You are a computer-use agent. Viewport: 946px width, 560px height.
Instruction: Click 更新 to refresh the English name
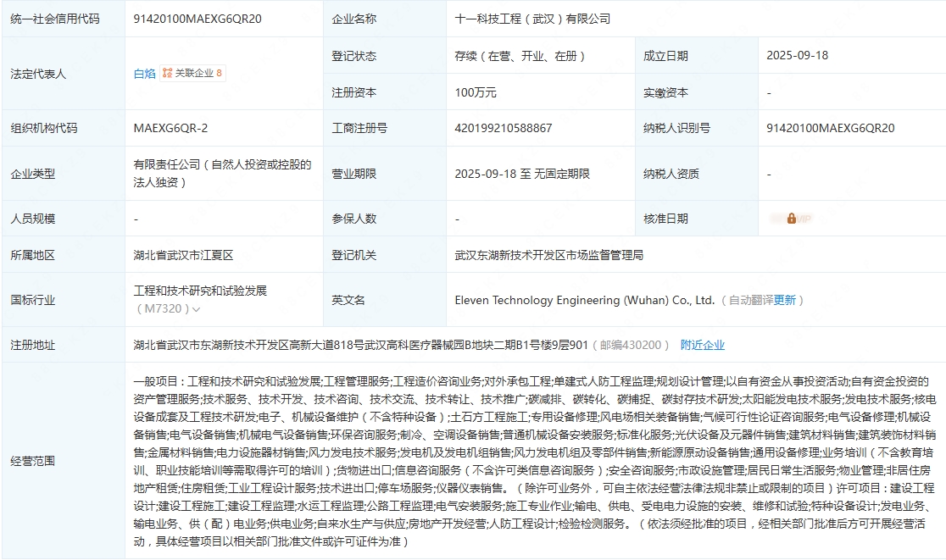point(785,300)
